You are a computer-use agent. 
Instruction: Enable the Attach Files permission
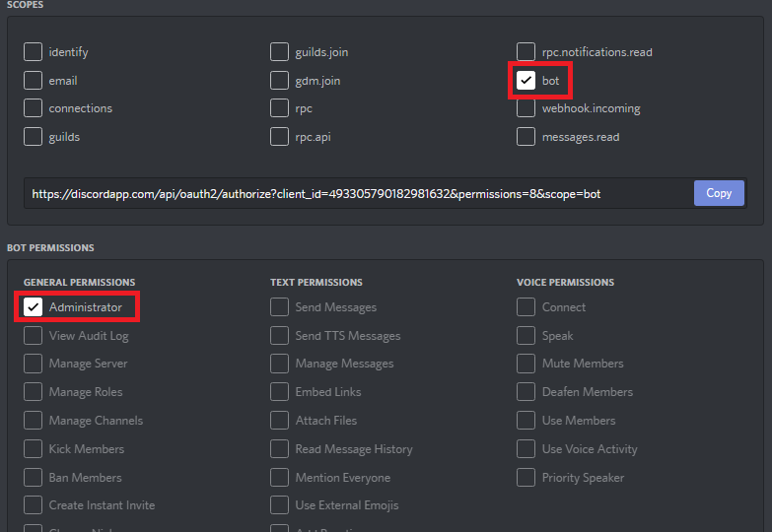pyautogui.click(x=279, y=421)
